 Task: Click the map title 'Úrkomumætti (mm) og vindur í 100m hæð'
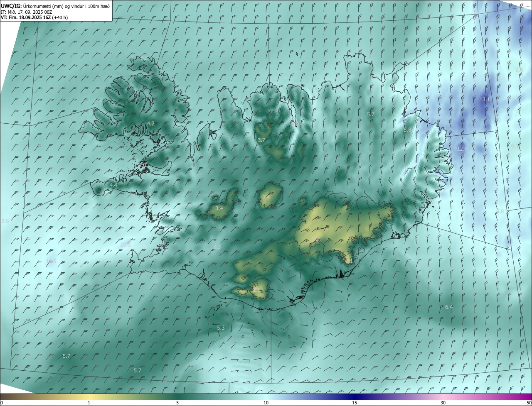[66, 6]
